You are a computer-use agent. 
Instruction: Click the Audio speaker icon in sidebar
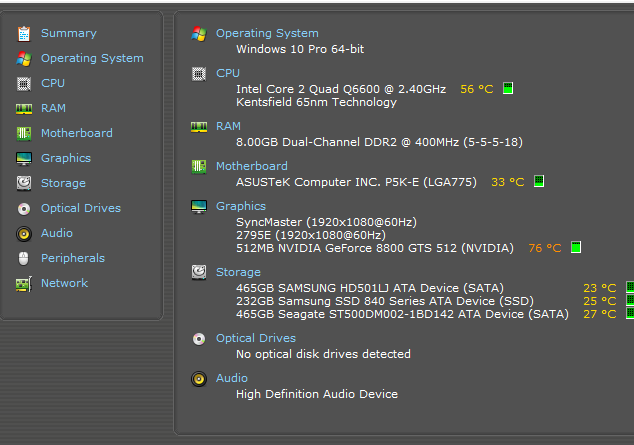click(x=24, y=234)
